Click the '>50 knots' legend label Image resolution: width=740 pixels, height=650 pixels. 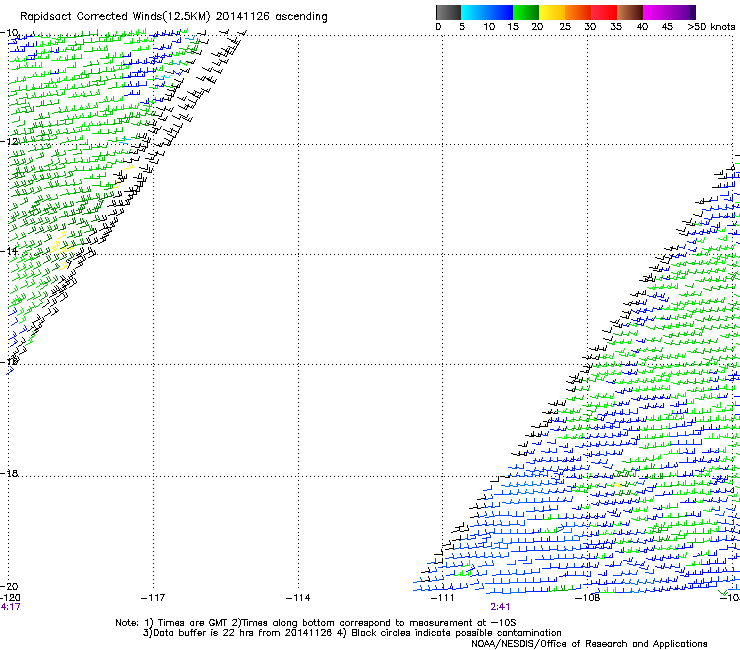711,27
